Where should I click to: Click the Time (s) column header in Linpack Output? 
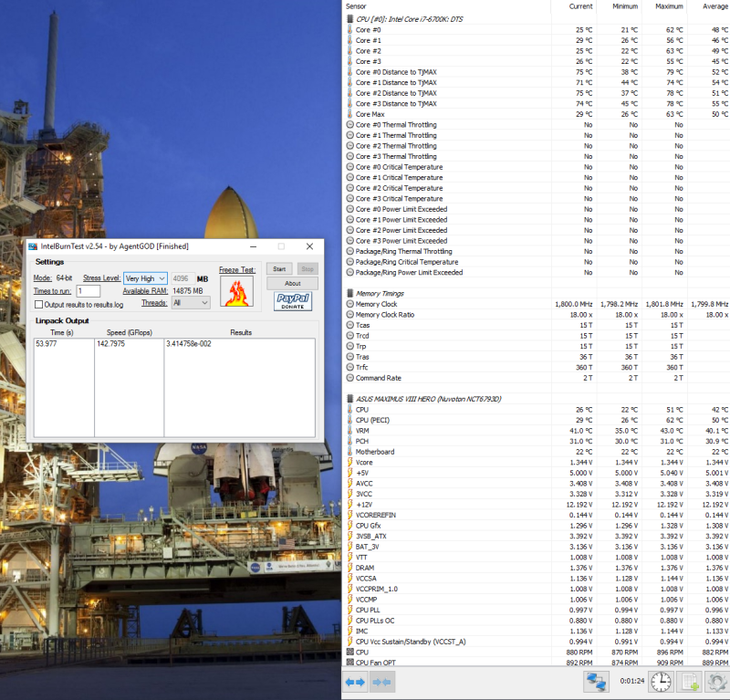(x=62, y=332)
